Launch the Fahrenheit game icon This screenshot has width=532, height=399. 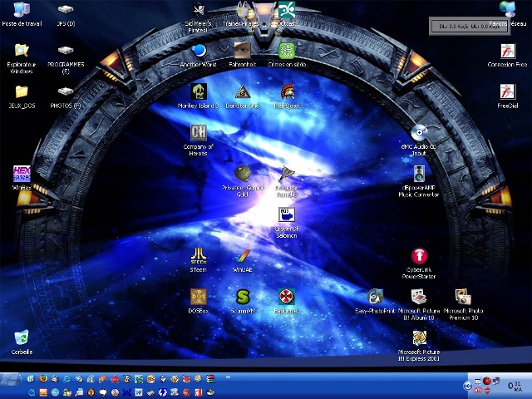[242, 56]
